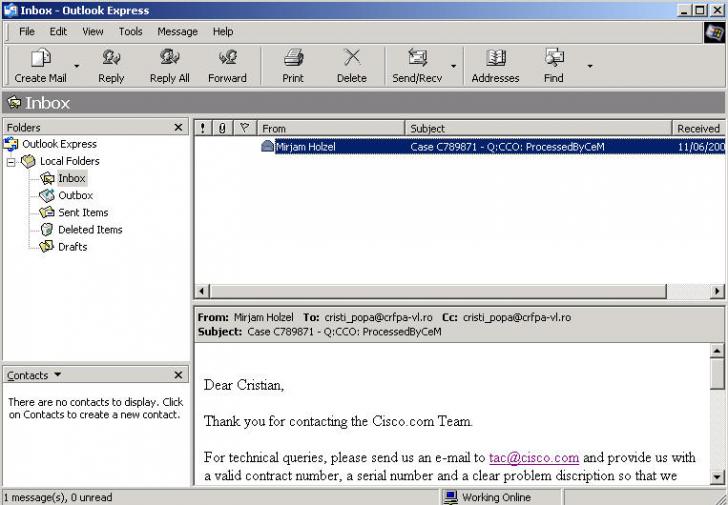The height and width of the screenshot is (505, 728).
Task: Open the Create Mail dropdown arrow
Action: (77, 67)
